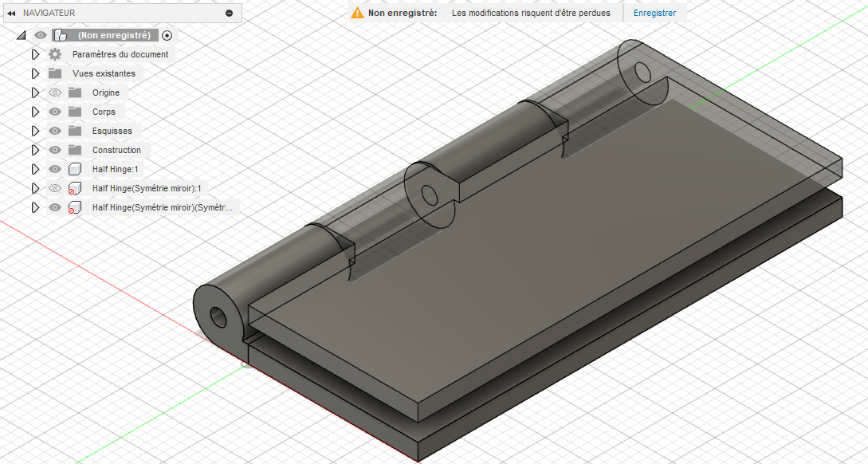
Task: Click the Enregistrer button
Action: (x=654, y=12)
